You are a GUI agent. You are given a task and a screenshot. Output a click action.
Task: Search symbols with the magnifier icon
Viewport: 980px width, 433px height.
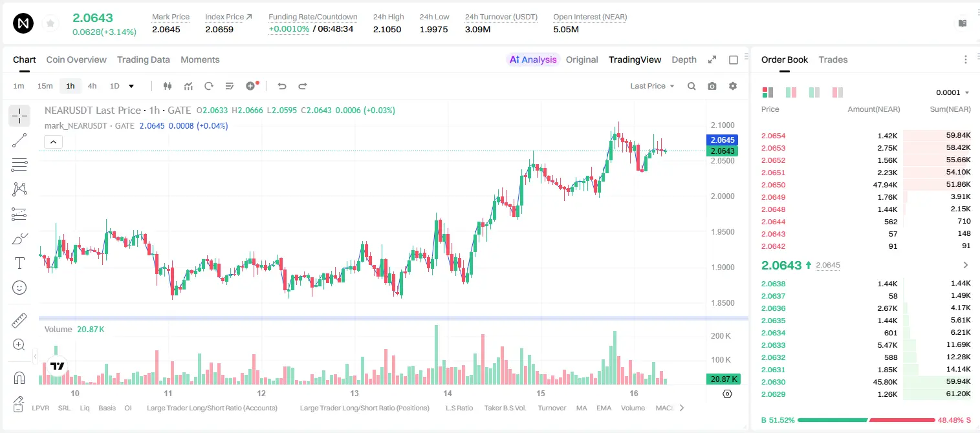point(691,86)
